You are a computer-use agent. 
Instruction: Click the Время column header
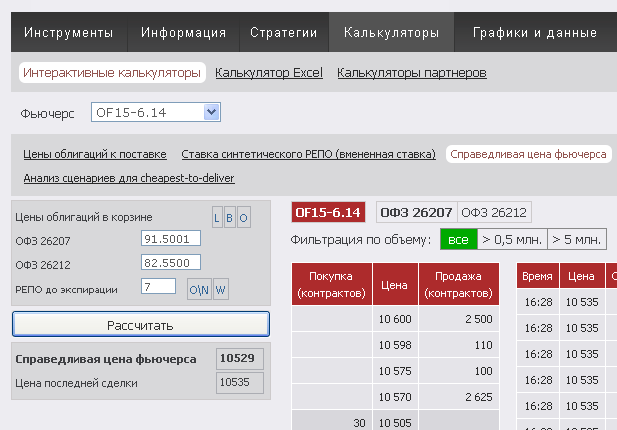tap(538, 276)
